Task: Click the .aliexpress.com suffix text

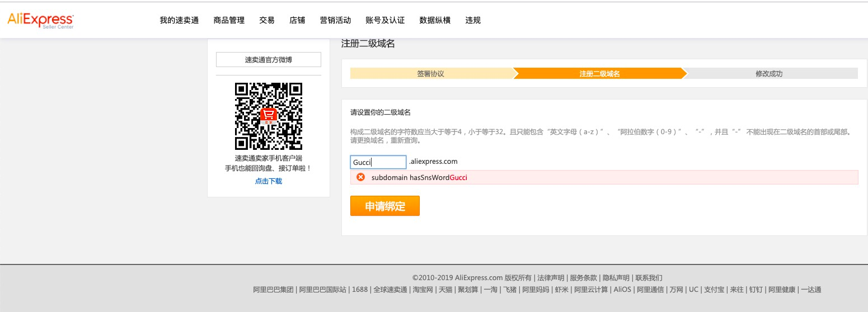Action: tap(433, 161)
